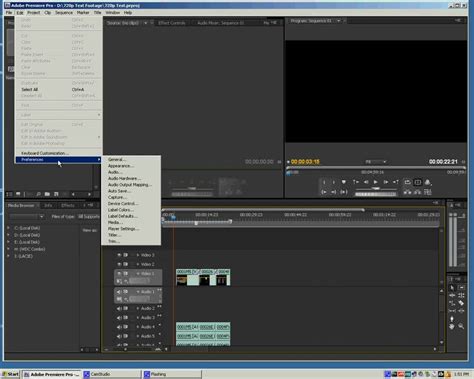Image resolution: width=474 pixels, height=379 pixels.
Task: Open the Files of type dropdown
Action: [89, 217]
